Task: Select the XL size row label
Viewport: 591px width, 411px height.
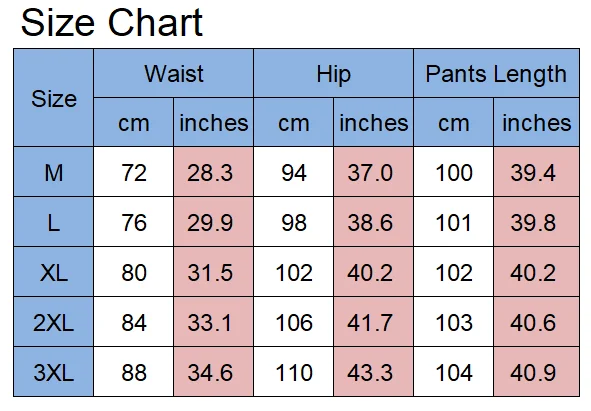Action: (x=54, y=272)
